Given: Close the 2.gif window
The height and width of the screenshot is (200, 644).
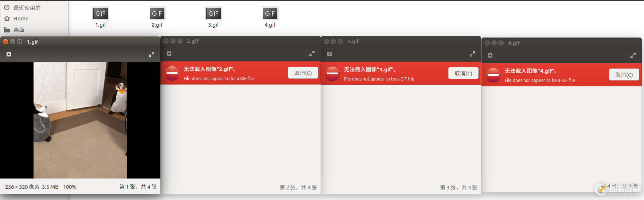Looking at the screenshot, I should coord(166,41).
